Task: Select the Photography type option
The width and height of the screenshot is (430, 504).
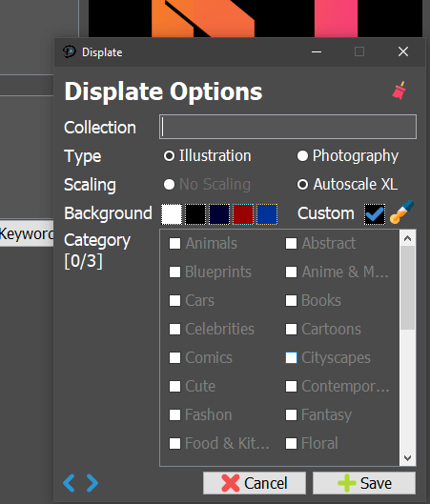Action: 348,156
